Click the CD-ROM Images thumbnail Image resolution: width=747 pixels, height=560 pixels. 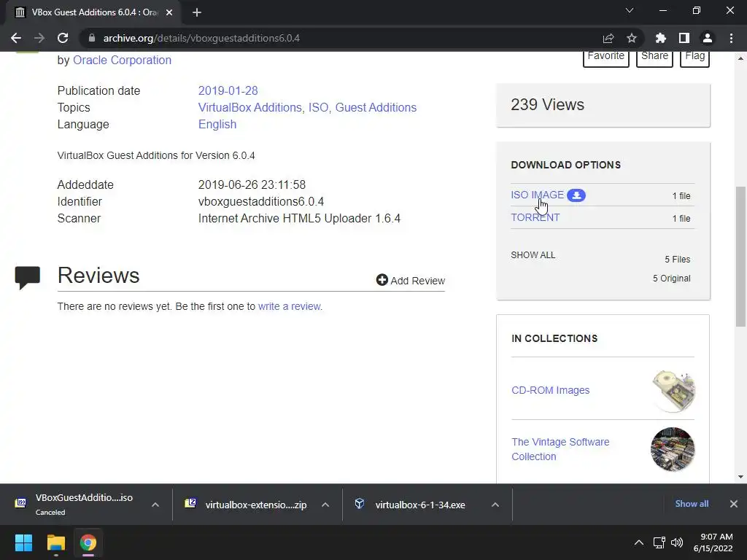coord(673,391)
